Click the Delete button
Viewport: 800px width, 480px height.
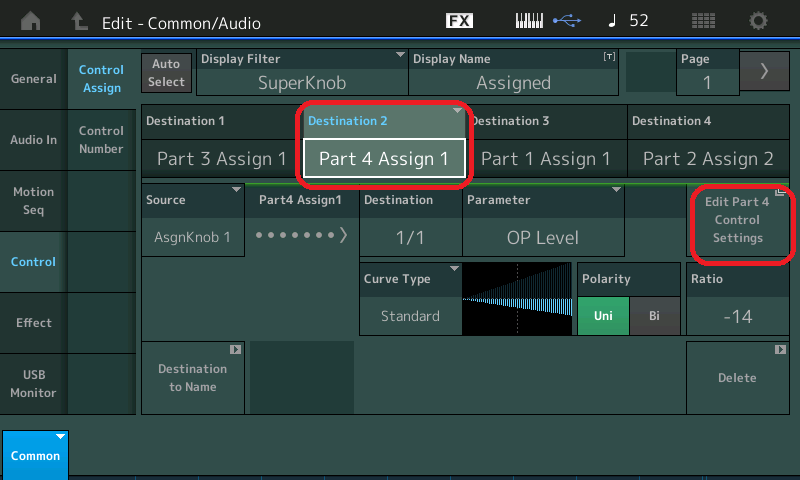[737, 378]
